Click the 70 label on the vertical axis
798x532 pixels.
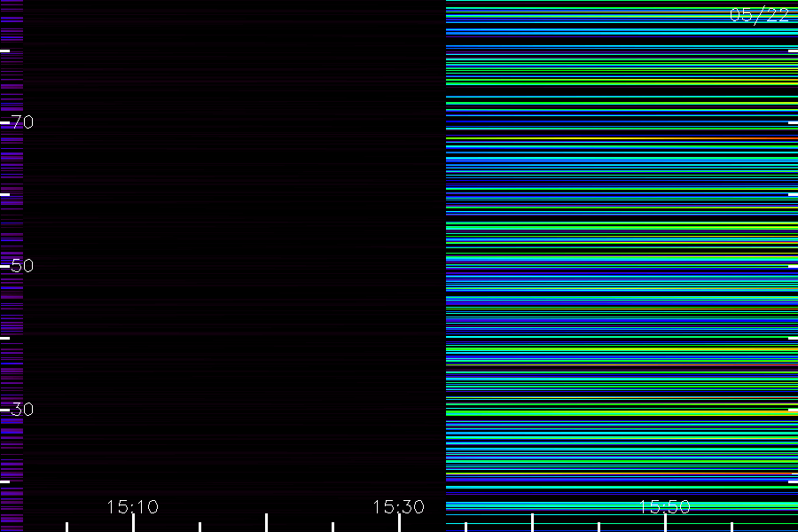click(x=22, y=122)
